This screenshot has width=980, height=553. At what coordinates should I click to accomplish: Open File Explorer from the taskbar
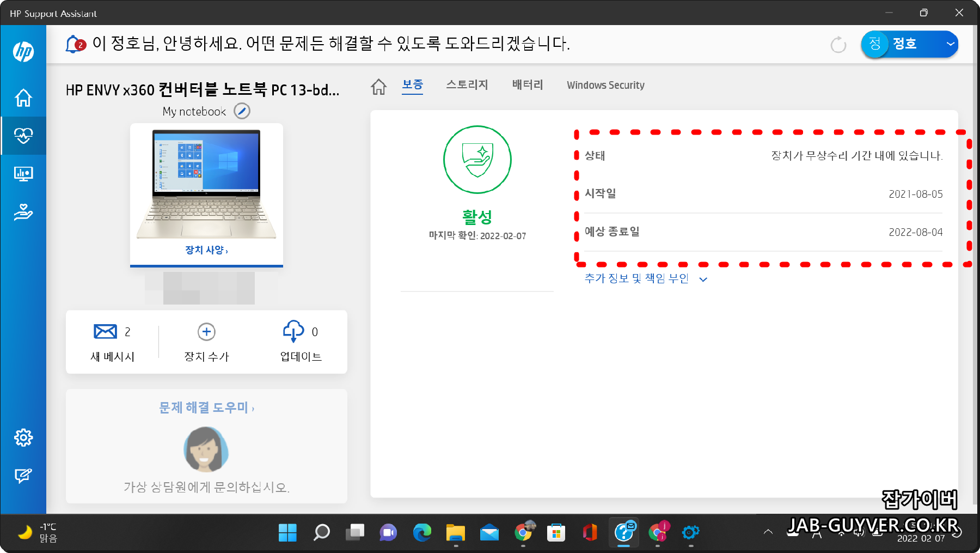[x=456, y=532]
